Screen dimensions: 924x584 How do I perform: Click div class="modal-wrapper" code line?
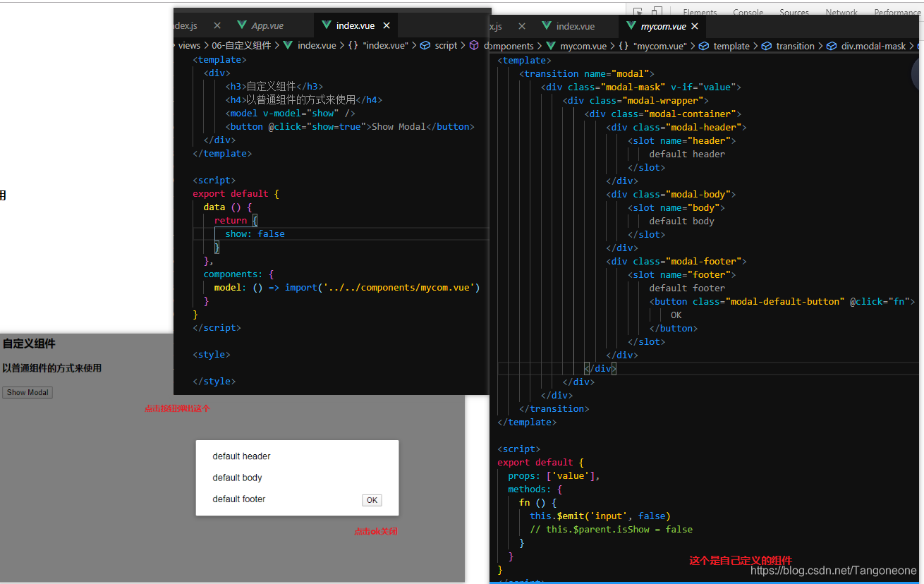636,100
